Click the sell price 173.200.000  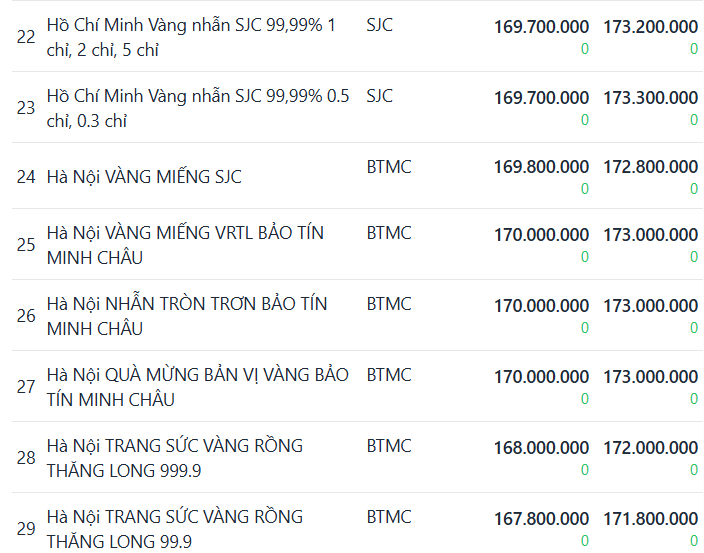(650, 27)
